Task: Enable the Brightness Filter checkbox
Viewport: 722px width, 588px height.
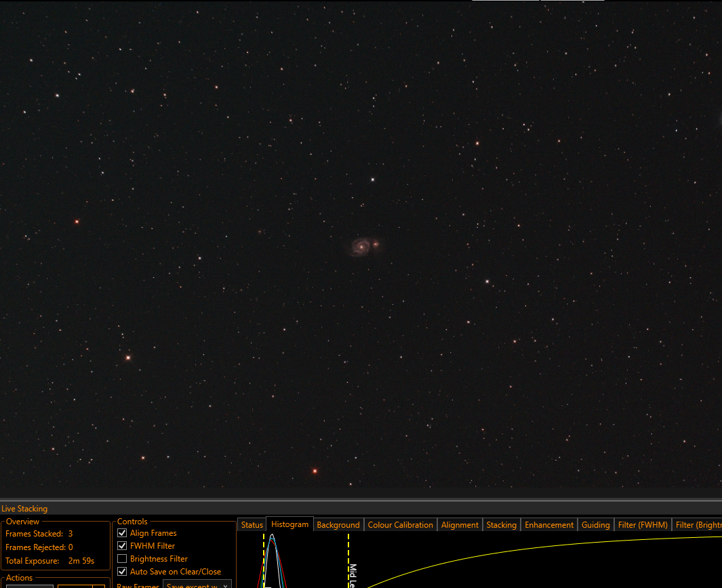Action: point(122,559)
